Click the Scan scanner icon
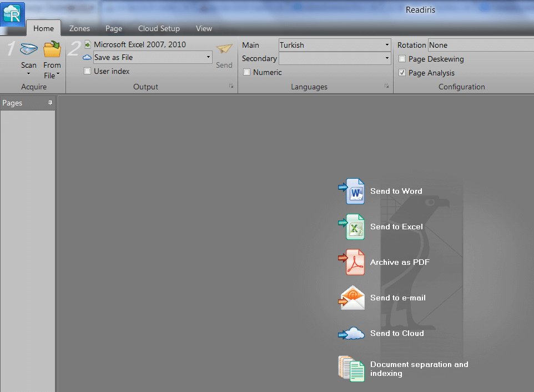 pyautogui.click(x=29, y=49)
